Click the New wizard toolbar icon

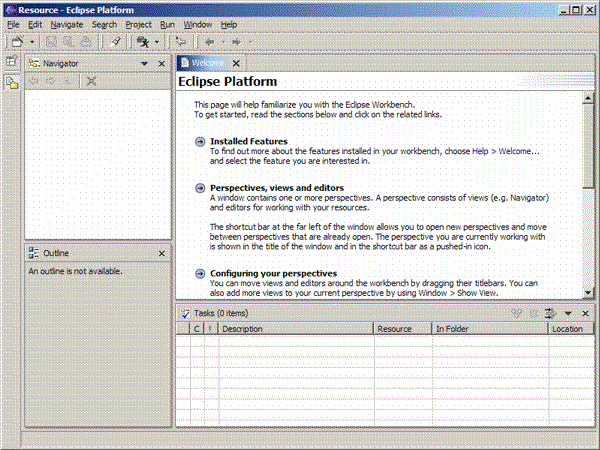[17, 42]
